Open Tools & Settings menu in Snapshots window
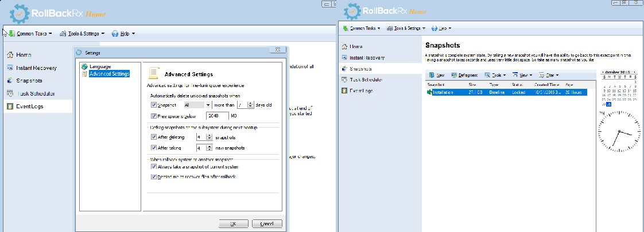The height and width of the screenshot is (232, 644). (406, 28)
